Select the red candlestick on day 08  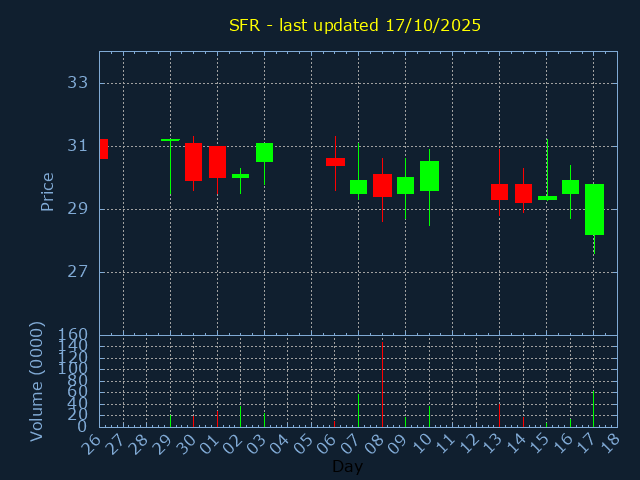coord(382,185)
